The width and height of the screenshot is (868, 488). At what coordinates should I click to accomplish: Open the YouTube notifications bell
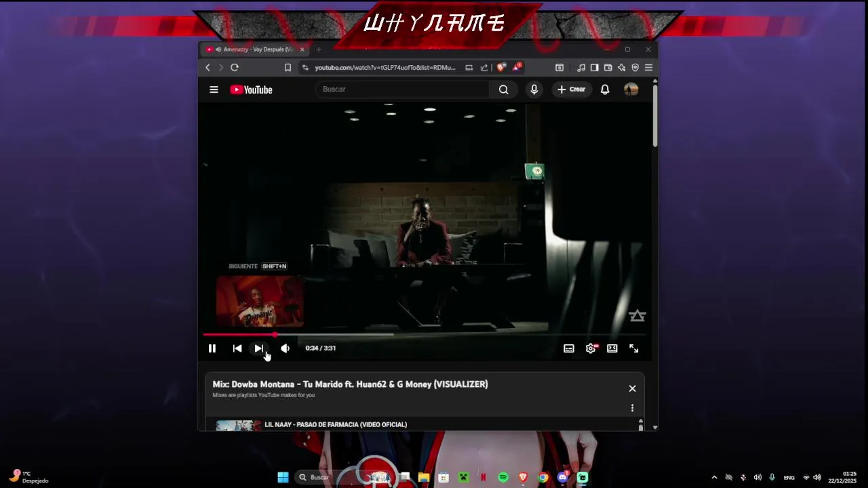coord(605,89)
